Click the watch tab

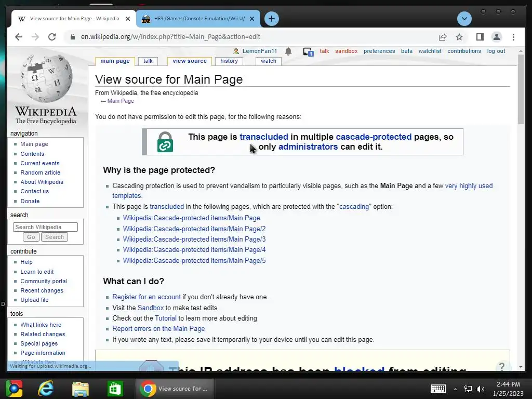tap(269, 61)
